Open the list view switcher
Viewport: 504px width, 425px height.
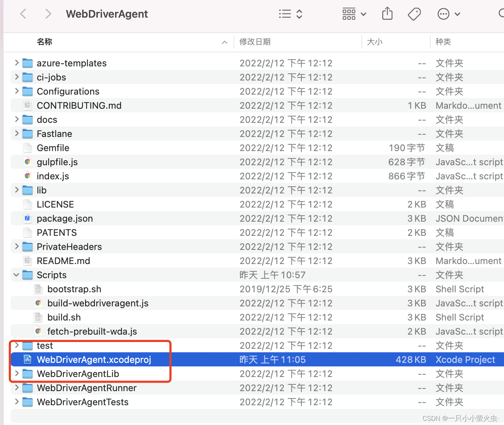pyautogui.click(x=290, y=14)
